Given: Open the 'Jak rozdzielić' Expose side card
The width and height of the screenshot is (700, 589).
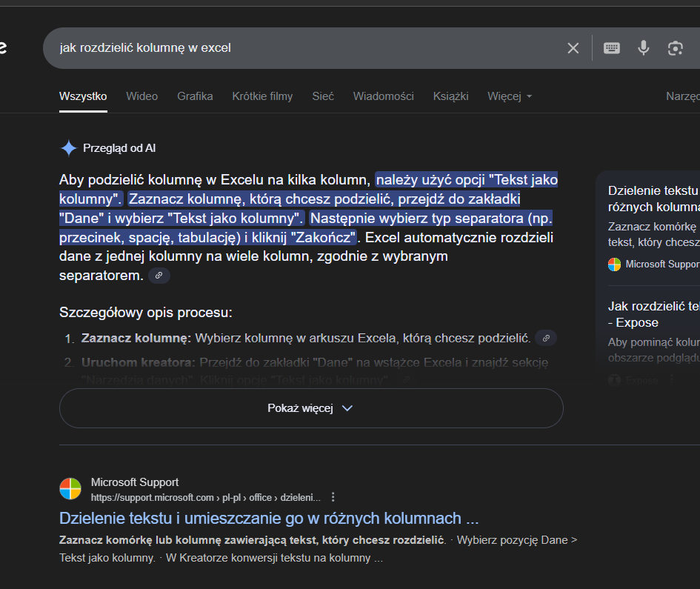Looking at the screenshot, I should click(x=653, y=314).
